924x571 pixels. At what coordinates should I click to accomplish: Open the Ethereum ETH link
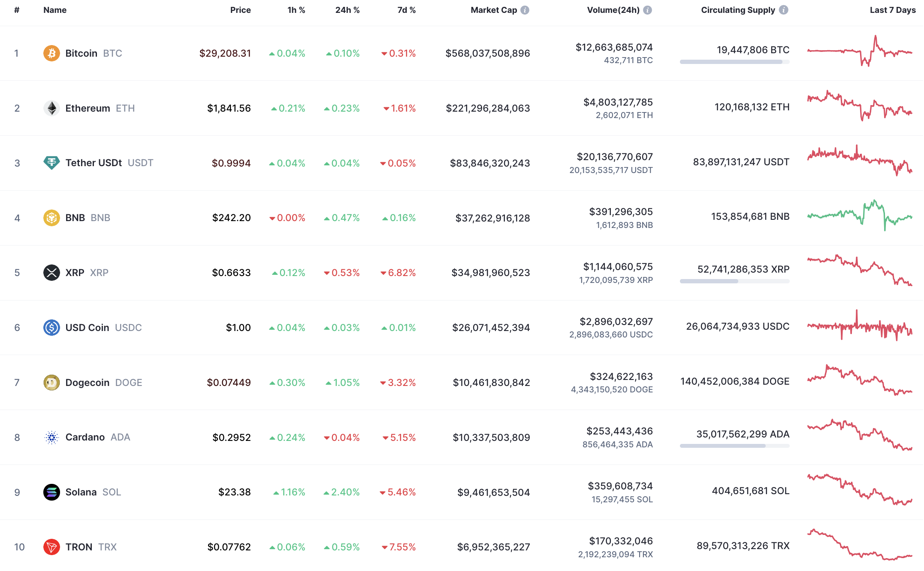click(x=88, y=108)
